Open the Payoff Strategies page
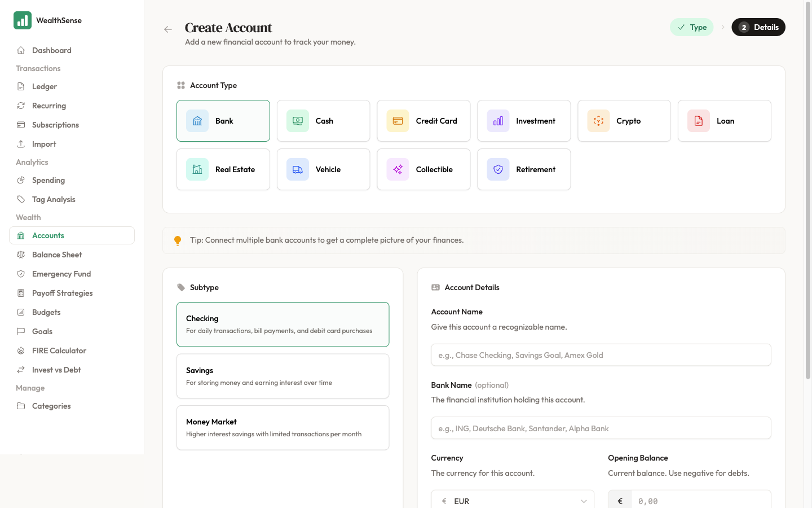 click(72, 293)
